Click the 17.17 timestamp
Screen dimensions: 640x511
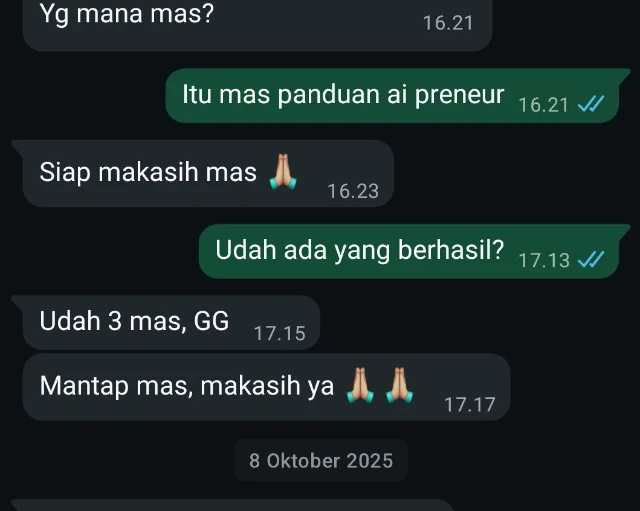pos(469,405)
